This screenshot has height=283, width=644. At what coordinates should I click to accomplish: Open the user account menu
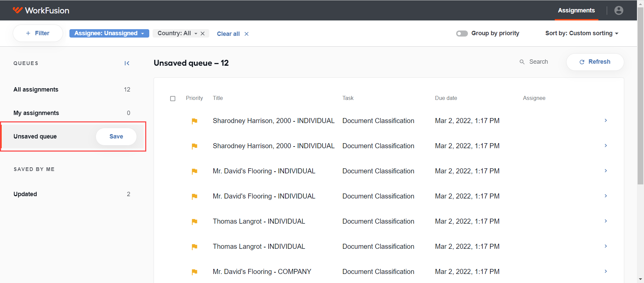[x=619, y=10]
